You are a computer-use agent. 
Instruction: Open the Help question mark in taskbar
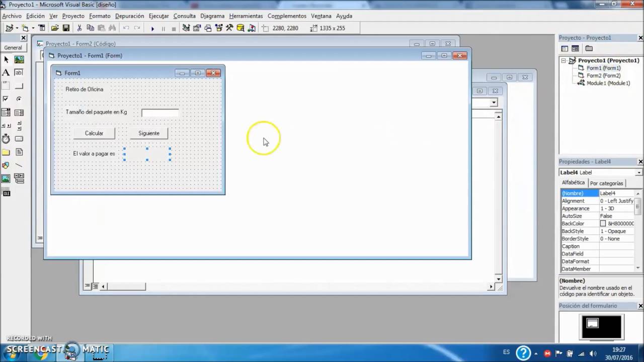pos(523,352)
